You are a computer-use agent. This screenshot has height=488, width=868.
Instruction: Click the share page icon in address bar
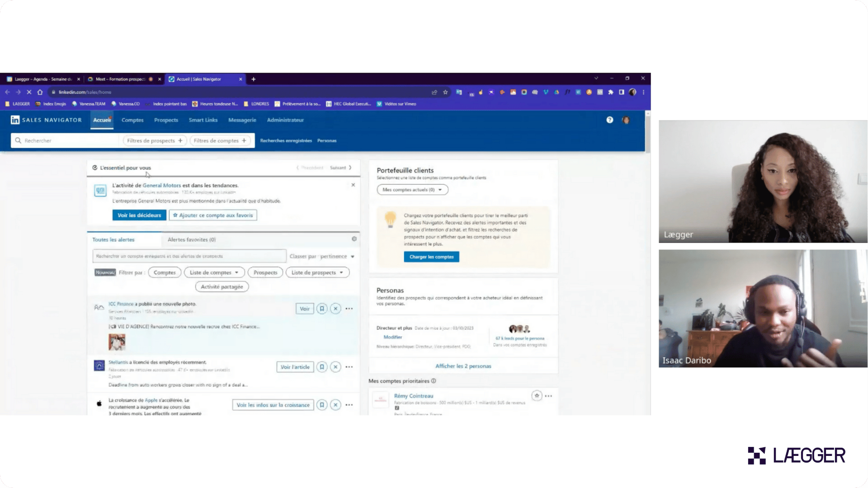click(434, 92)
